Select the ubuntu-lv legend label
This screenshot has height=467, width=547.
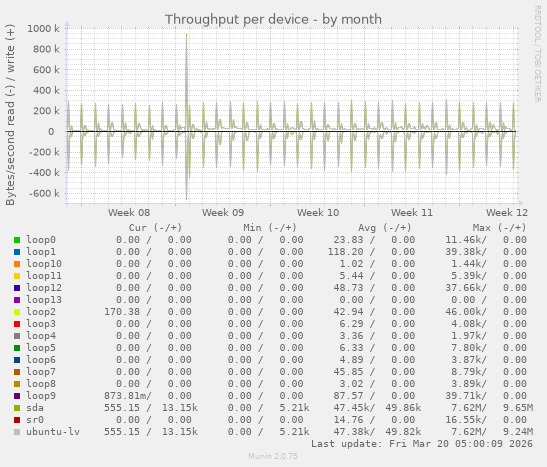tap(53, 432)
